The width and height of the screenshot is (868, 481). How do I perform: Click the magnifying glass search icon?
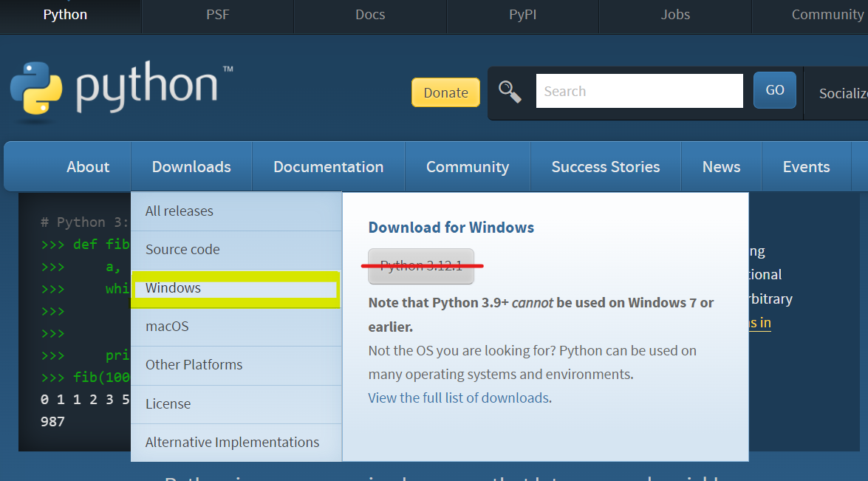pos(509,92)
